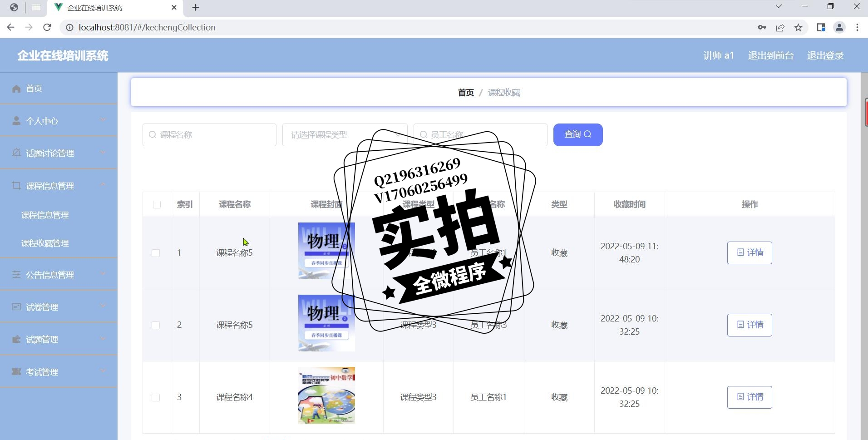Open the 首页 home icon in sidebar
Viewport: 868px width, 440px height.
click(16, 89)
